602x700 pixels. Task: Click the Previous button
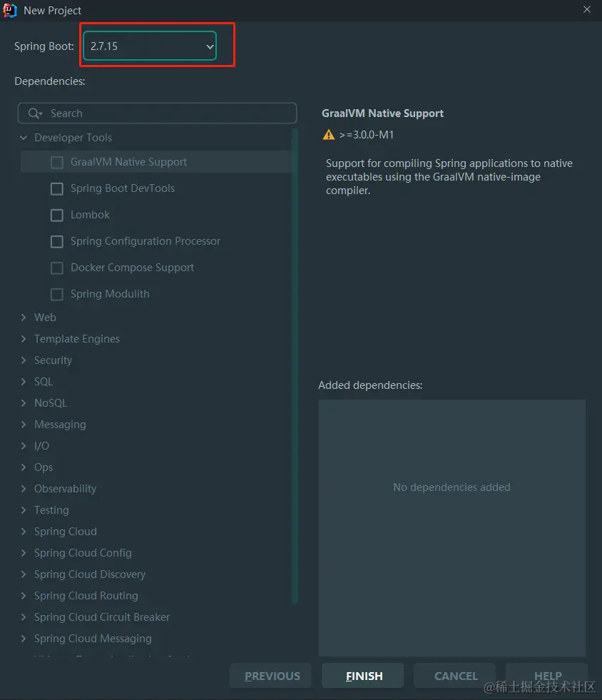(271, 676)
